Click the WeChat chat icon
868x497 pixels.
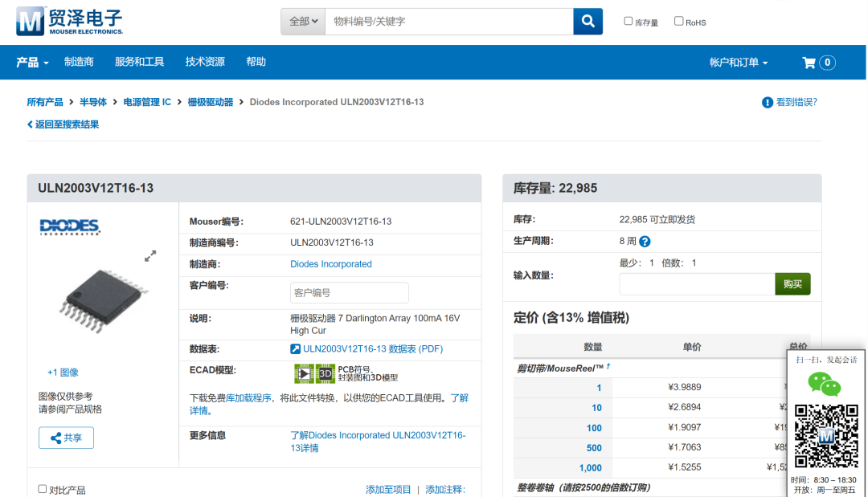coord(824,385)
